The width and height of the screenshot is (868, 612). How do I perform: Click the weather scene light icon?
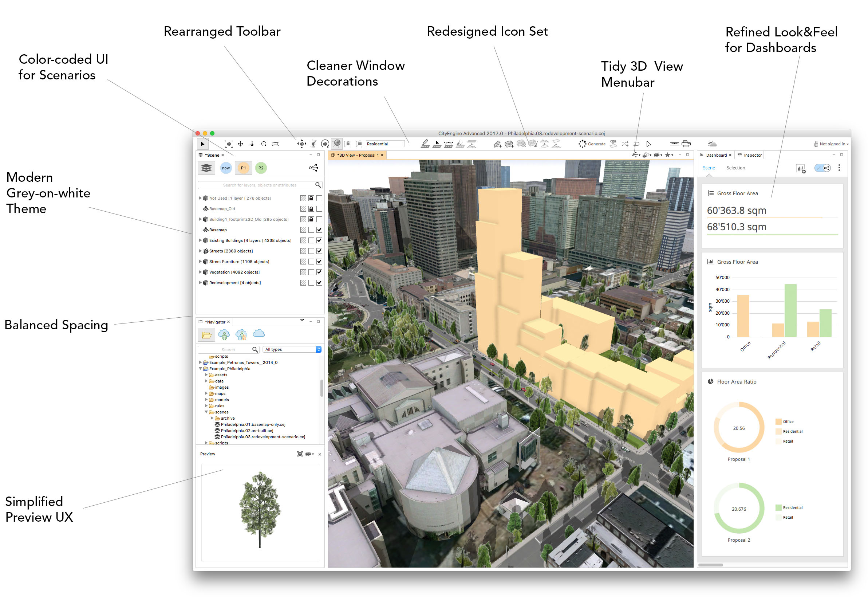[712, 144]
